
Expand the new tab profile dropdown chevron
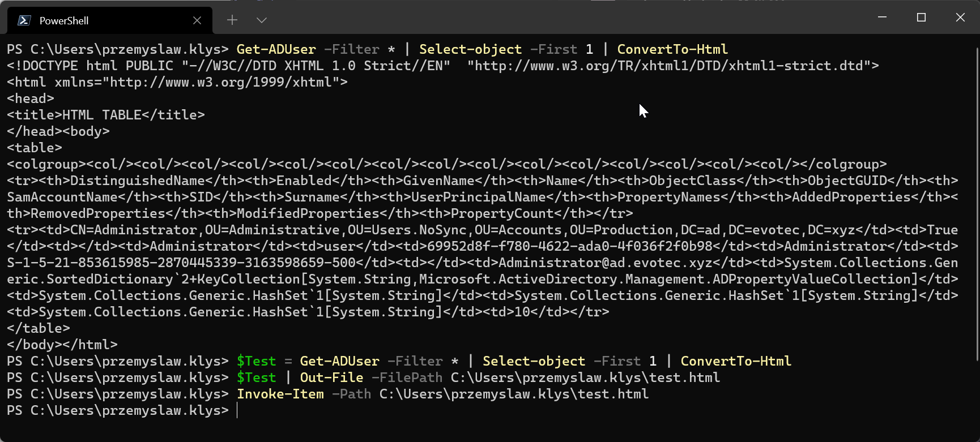261,20
